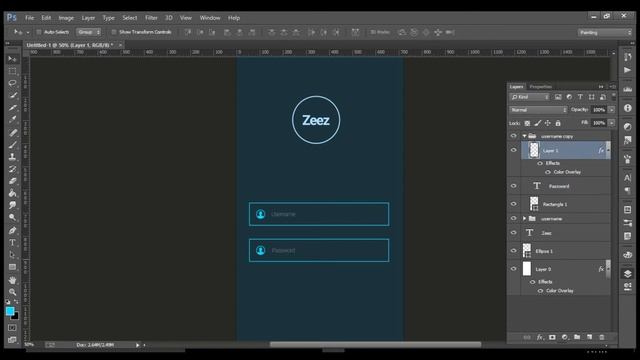Select the Clone Stamp tool
The image size is (640, 360).
[12, 157]
